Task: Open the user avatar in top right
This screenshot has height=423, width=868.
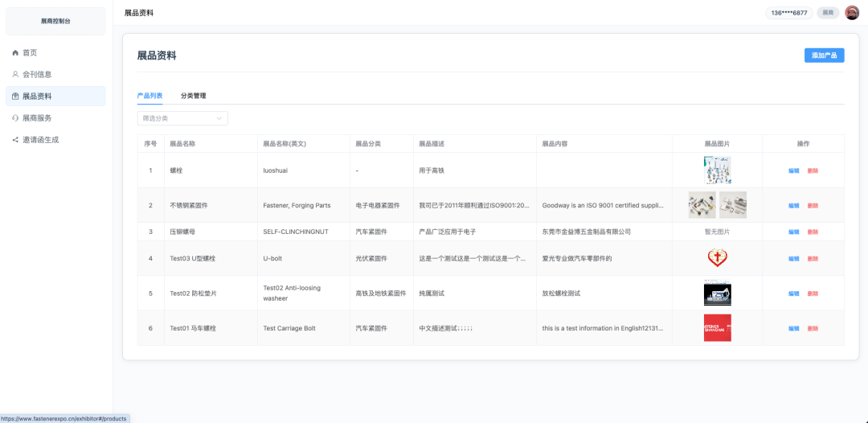Action: pyautogui.click(x=852, y=13)
